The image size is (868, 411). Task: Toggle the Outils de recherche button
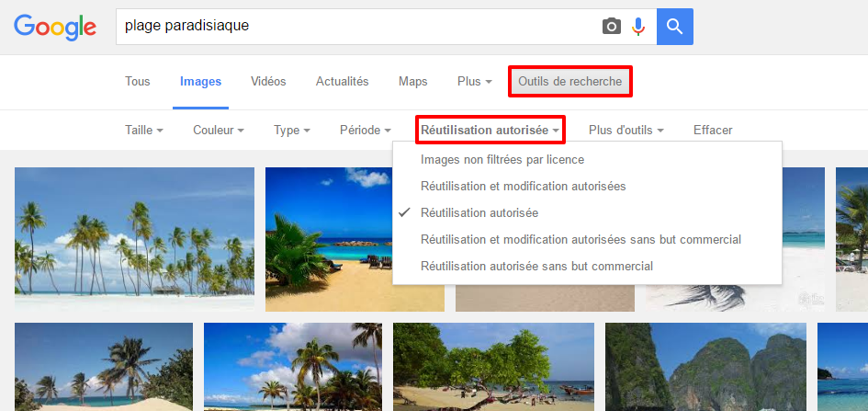tap(570, 82)
